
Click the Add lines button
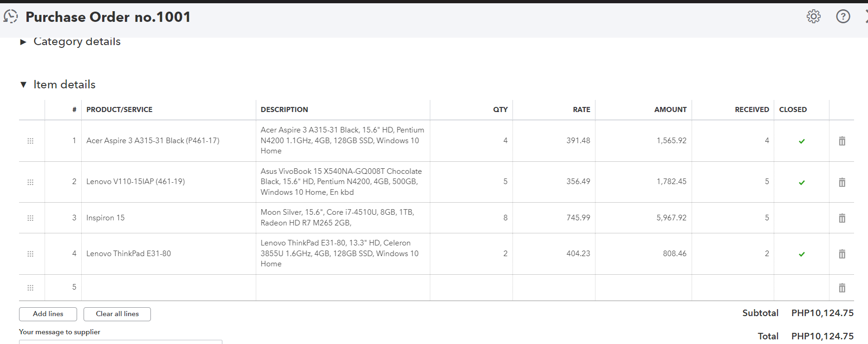(48, 314)
